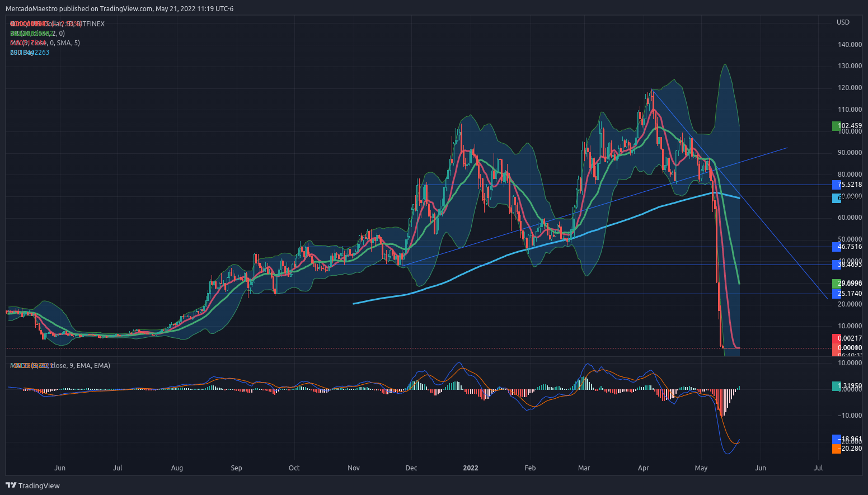Click the green 29.6996 price tag

point(847,284)
